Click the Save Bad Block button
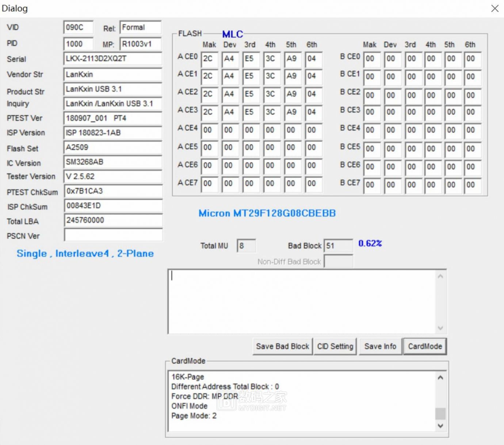The image size is (504, 445). (282, 346)
